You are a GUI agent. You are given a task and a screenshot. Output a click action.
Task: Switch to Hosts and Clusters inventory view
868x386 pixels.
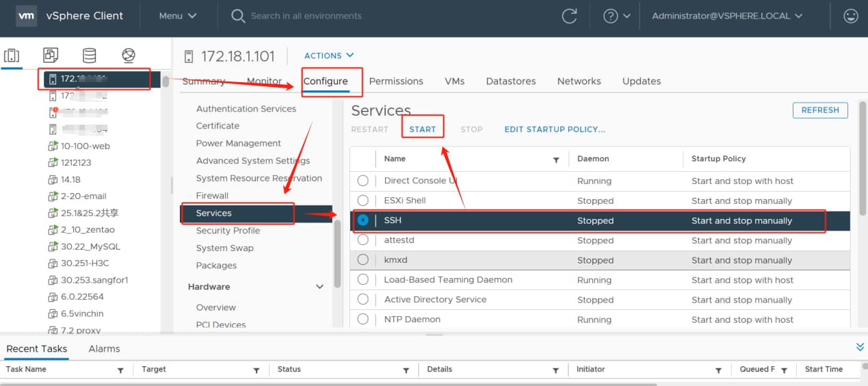click(12, 56)
